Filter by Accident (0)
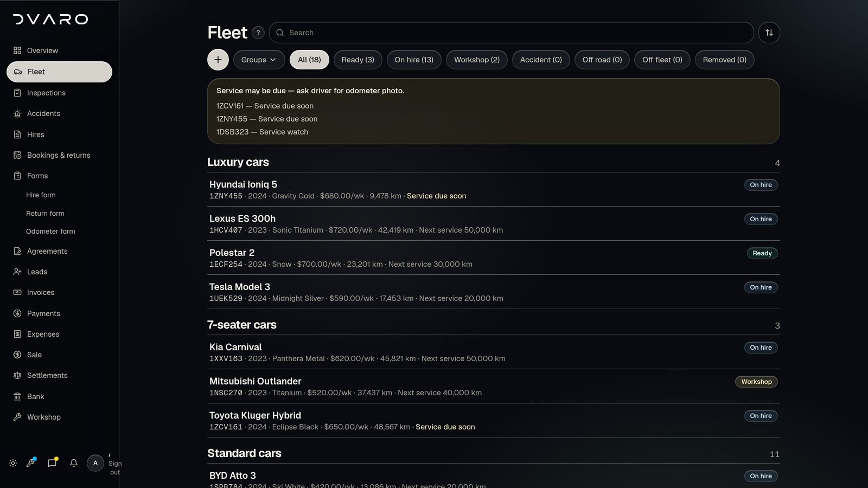The height and width of the screenshot is (488, 868). 541,60
